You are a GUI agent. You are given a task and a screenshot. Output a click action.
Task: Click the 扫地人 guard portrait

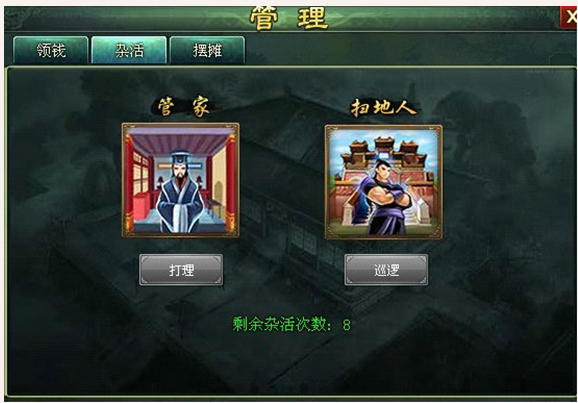tap(383, 182)
